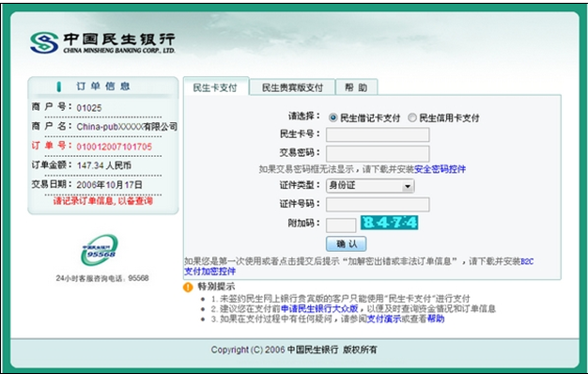588x374 pixels.
Task: Open the 帮助 tab
Action: pyautogui.click(x=356, y=87)
